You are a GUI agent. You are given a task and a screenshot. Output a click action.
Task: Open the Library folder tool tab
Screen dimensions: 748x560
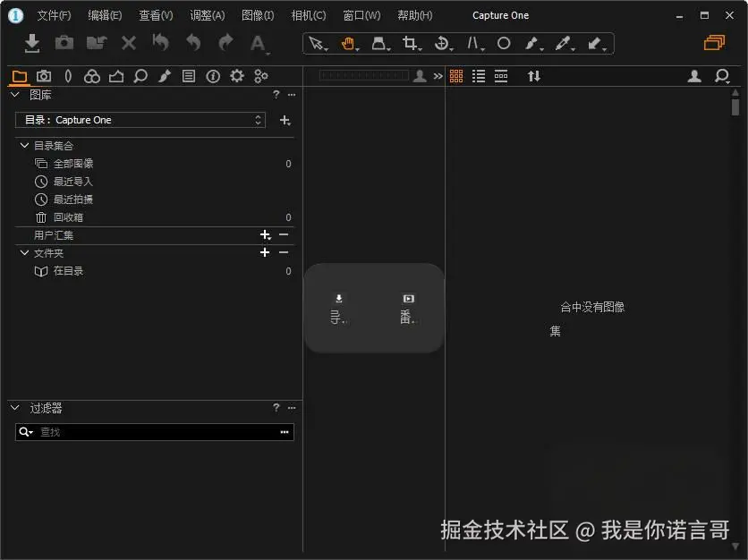pos(19,76)
